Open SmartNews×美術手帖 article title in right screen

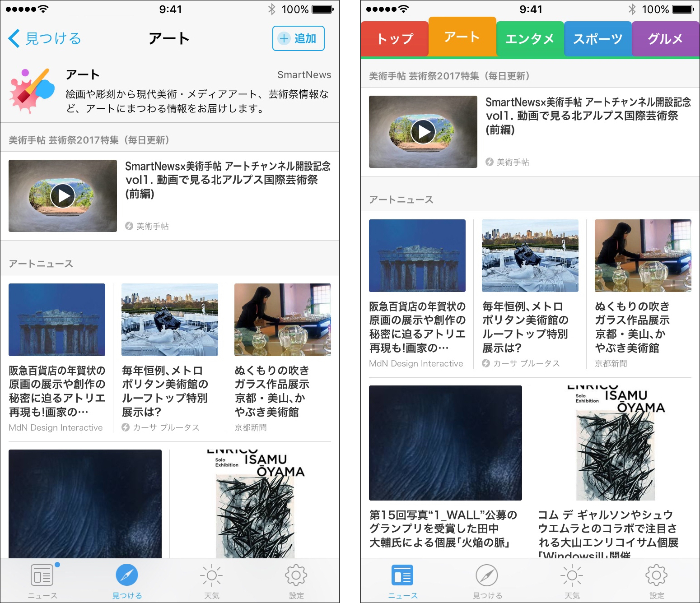pos(588,116)
